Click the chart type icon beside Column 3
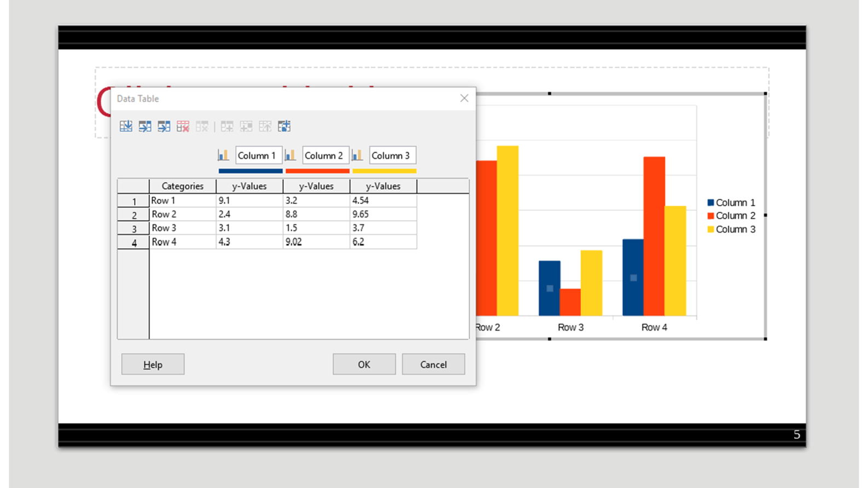868x488 pixels. [x=357, y=155]
